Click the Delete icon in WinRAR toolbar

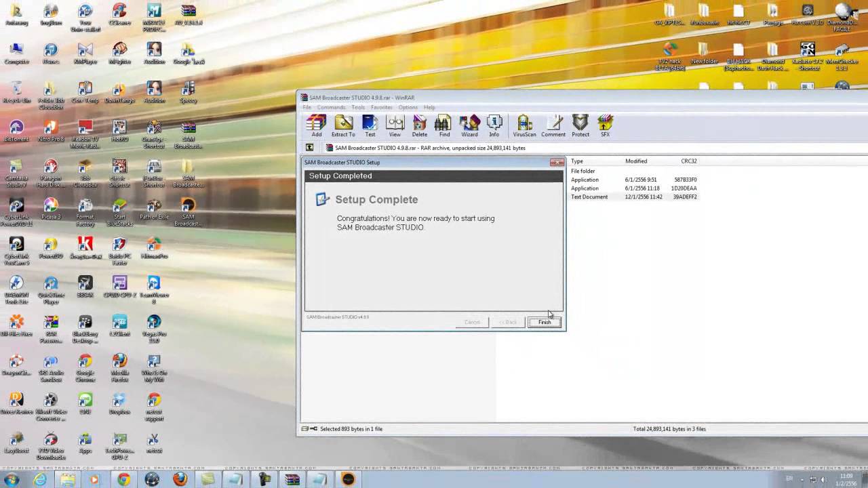tap(420, 126)
